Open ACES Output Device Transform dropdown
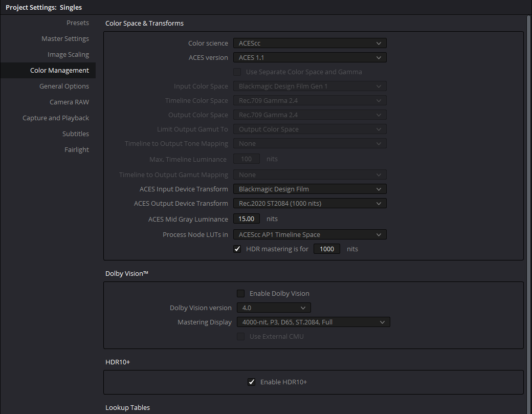 310,203
